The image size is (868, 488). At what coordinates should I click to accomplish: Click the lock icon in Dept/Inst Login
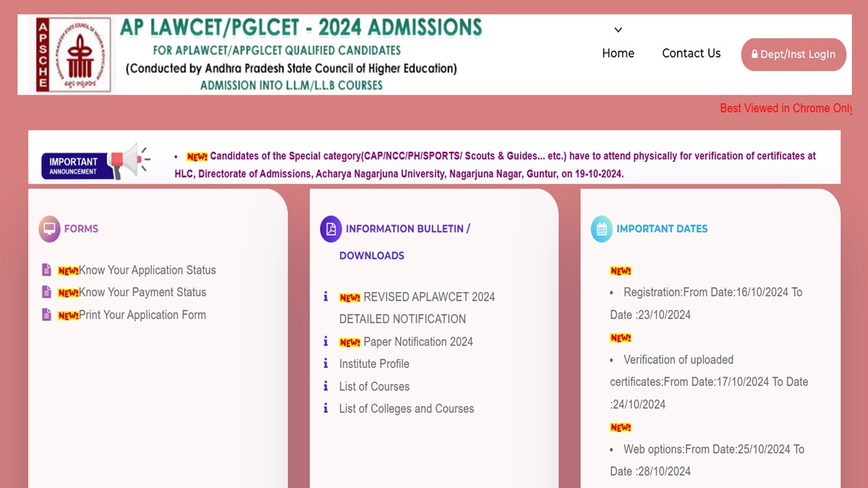[x=754, y=54]
